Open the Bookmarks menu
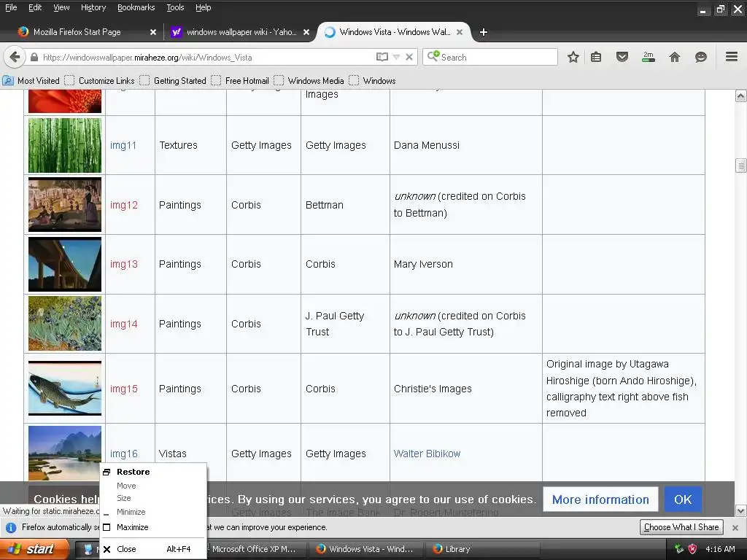Image resolution: width=747 pixels, height=560 pixels. coord(136,7)
